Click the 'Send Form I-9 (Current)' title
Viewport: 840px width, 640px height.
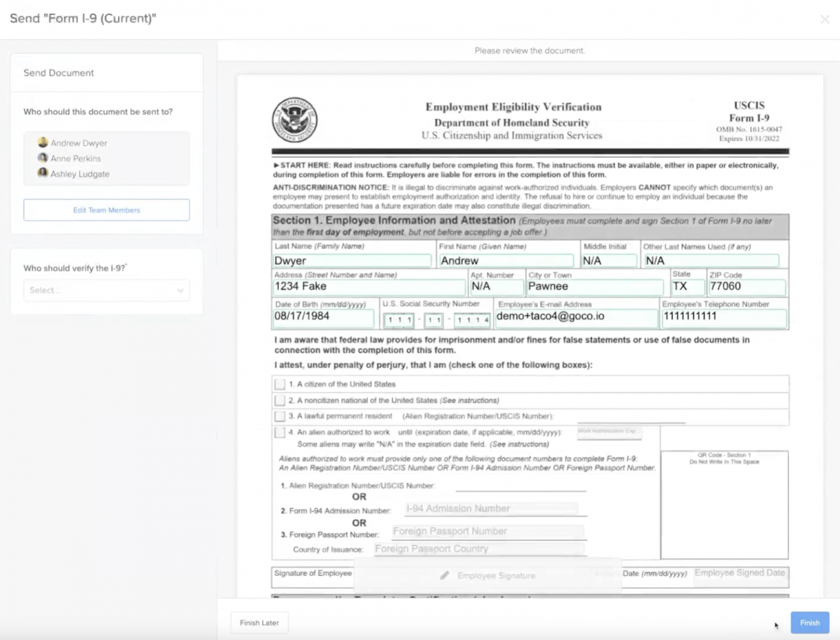(83, 18)
